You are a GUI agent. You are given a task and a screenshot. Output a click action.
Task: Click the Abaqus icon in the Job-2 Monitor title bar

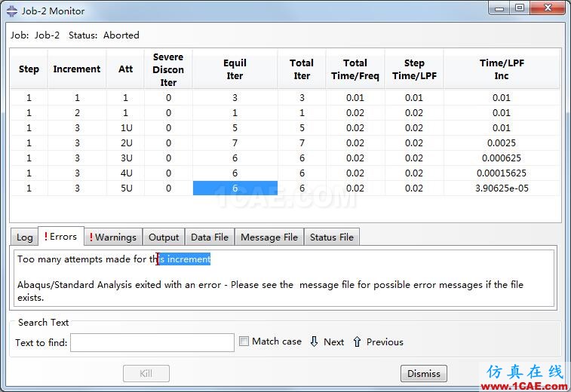tap(11, 11)
